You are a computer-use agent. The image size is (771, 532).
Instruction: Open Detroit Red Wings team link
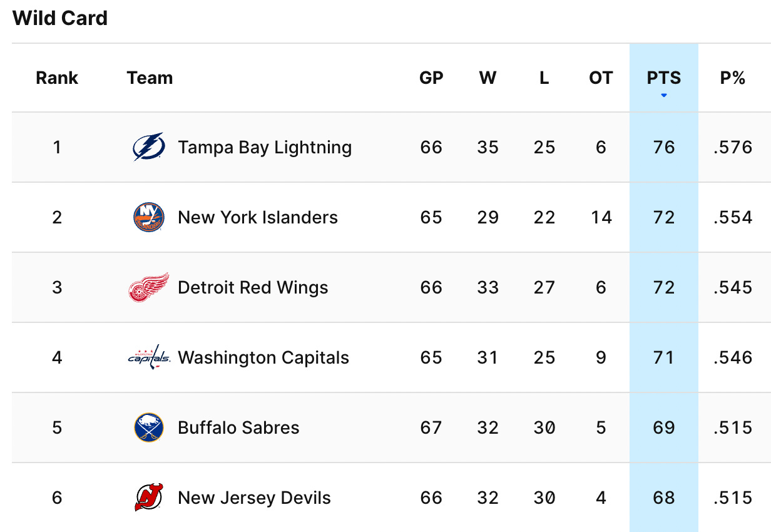point(253,287)
